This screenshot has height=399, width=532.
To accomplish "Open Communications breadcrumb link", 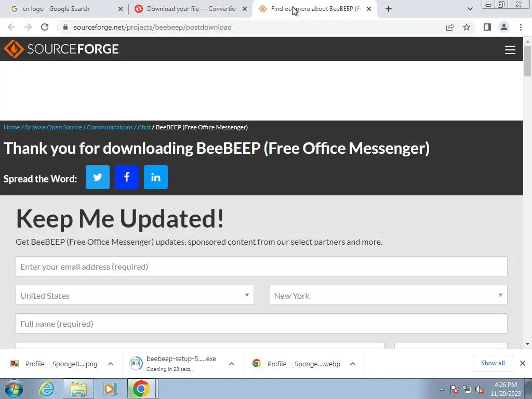I will (110, 127).
